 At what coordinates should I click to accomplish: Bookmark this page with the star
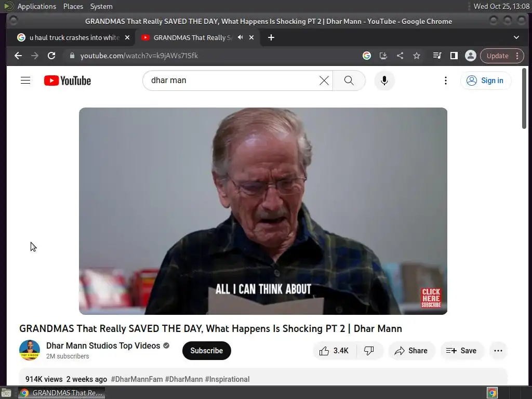pos(416,56)
